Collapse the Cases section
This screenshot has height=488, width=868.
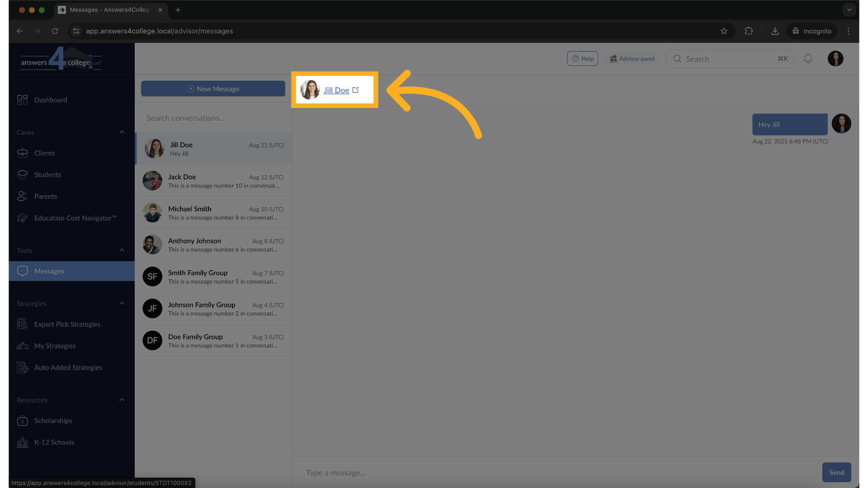(x=122, y=132)
